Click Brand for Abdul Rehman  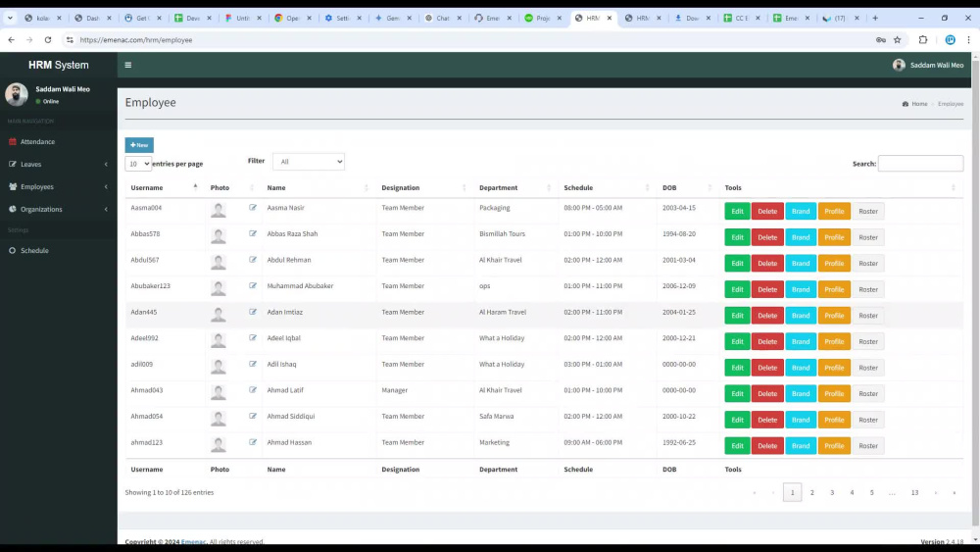pos(801,263)
